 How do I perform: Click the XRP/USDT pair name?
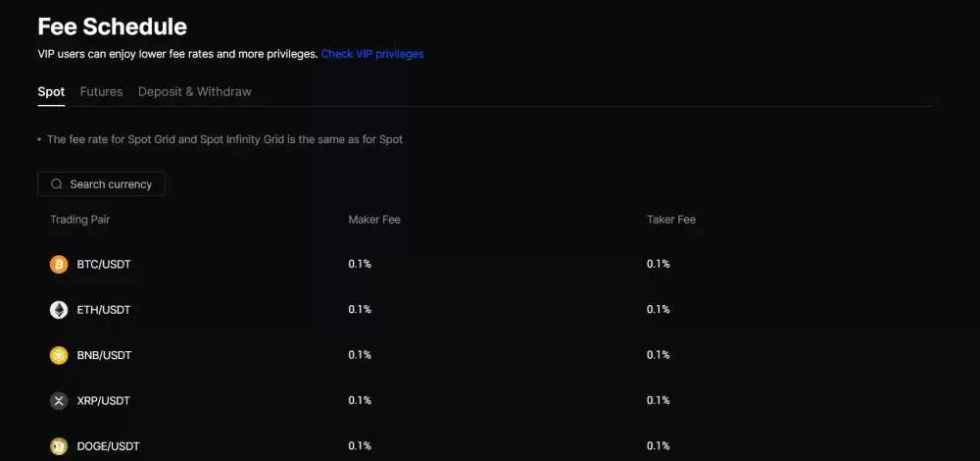click(x=104, y=401)
